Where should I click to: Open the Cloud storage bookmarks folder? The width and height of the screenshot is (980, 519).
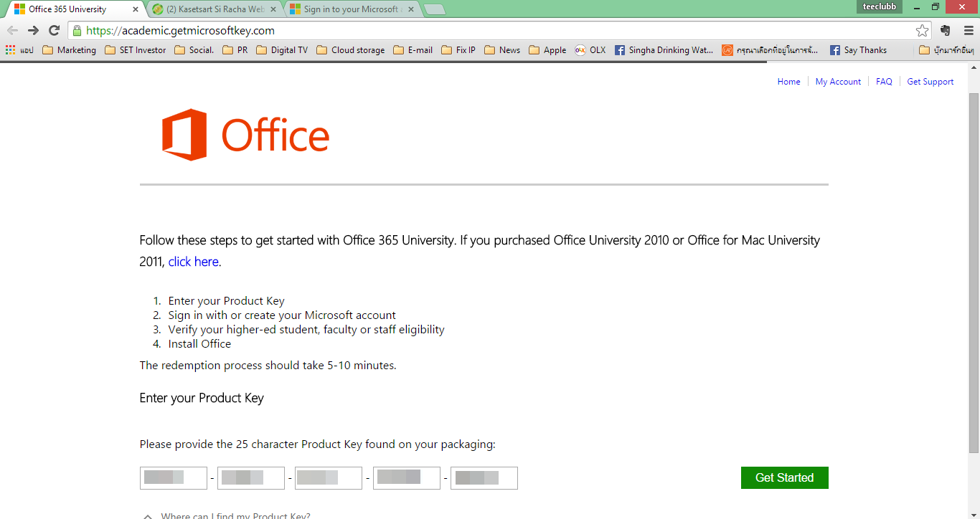coord(350,50)
